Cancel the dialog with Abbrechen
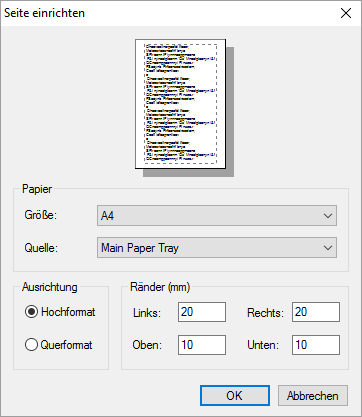 pos(313,396)
